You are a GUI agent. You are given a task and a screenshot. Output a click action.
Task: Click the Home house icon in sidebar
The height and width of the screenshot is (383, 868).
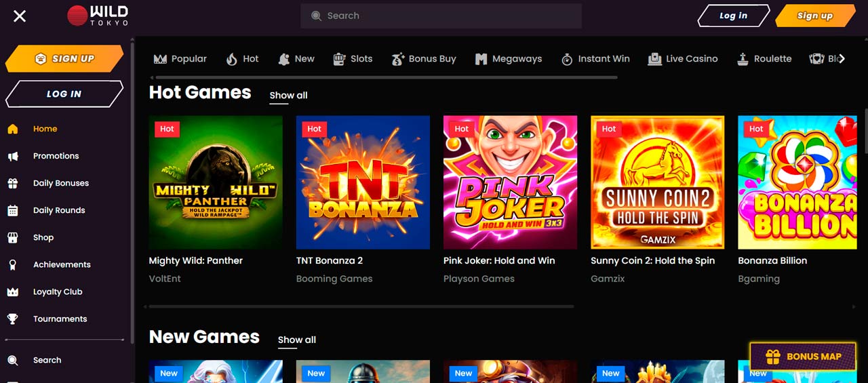[x=12, y=129]
